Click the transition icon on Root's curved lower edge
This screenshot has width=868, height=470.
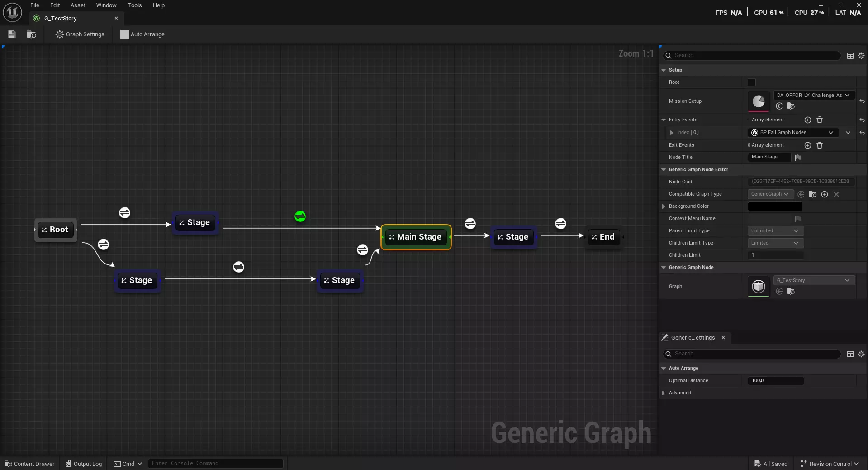[103, 245]
